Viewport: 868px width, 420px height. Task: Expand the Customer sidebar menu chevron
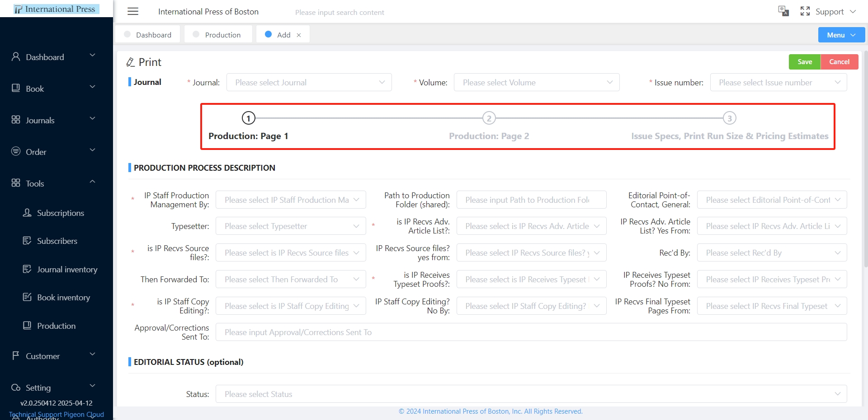pyautogui.click(x=93, y=354)
